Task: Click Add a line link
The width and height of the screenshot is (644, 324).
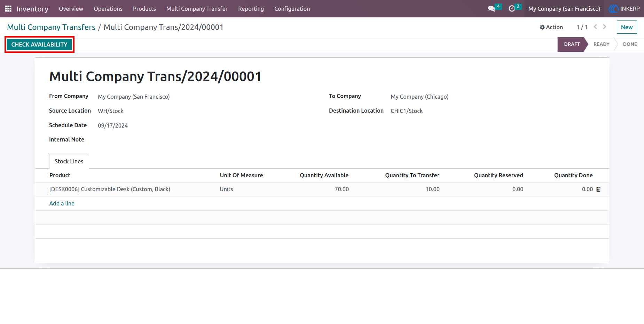Action: [62, 203]
